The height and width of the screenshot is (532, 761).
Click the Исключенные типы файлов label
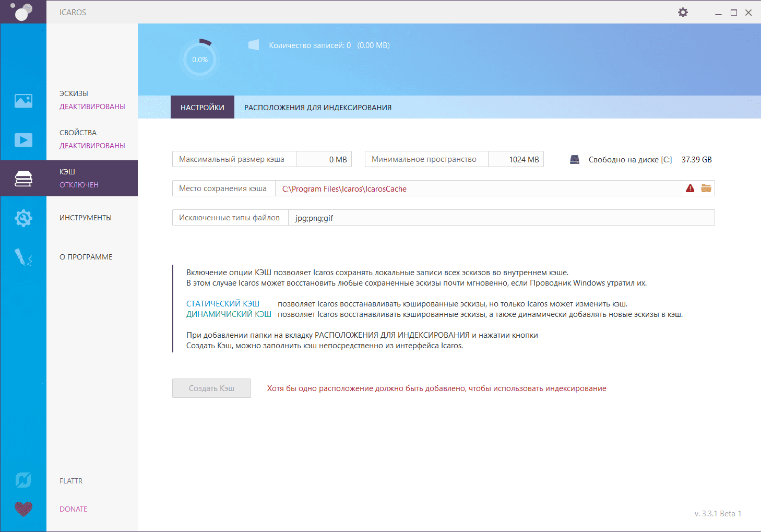(229, 218)
